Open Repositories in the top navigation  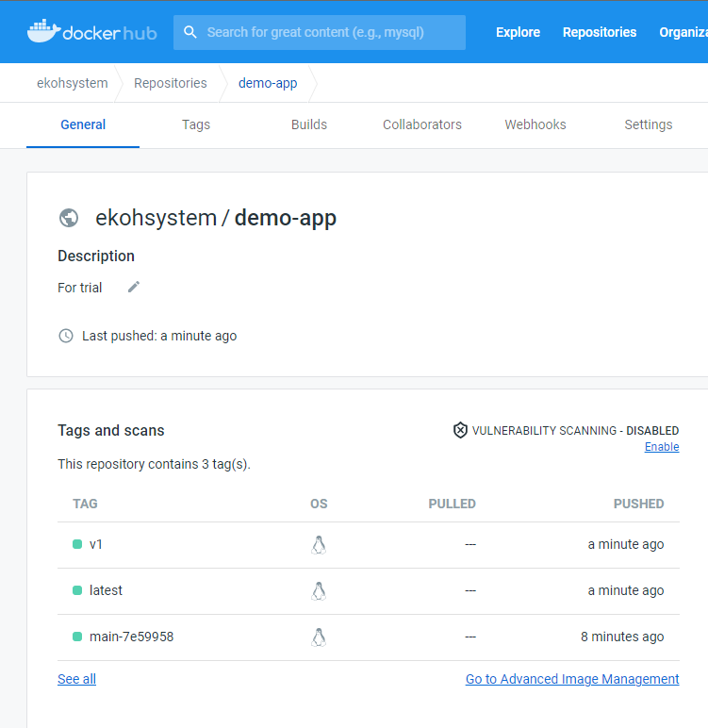click(x=600, y=32)
